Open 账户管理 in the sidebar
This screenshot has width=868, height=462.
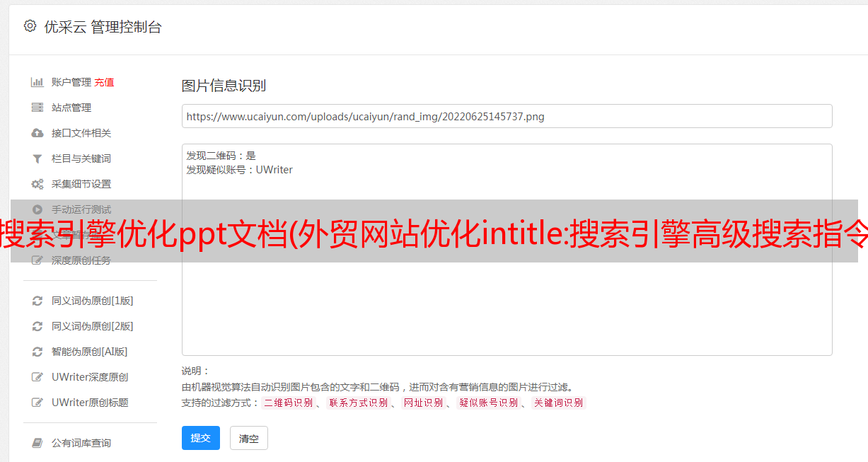point(71,82)
